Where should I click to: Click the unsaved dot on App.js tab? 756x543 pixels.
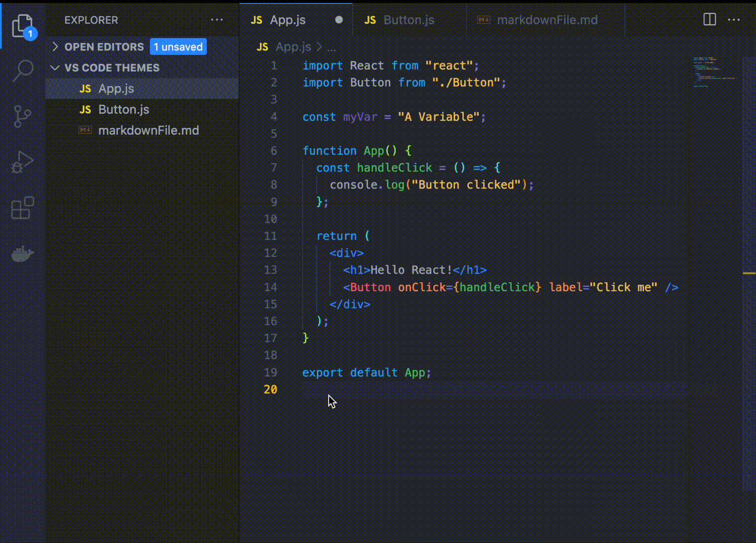click(339, 20)
